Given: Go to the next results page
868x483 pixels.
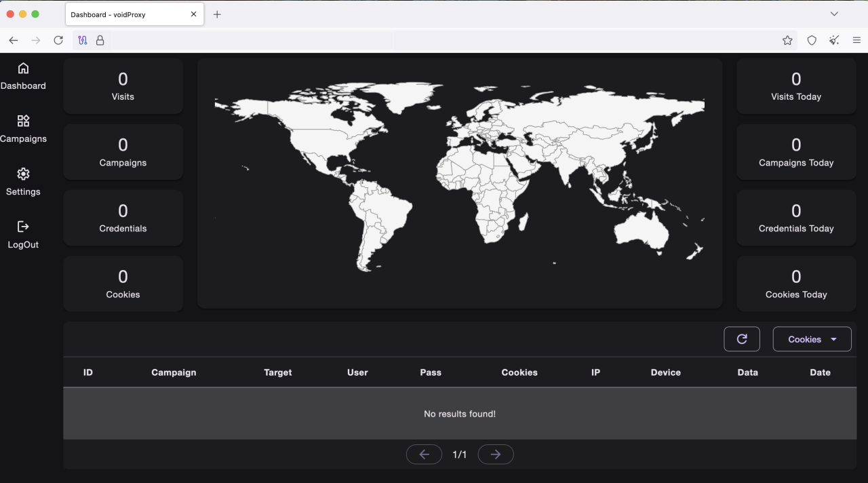Looking at the screenshot, I should (496, 454).
